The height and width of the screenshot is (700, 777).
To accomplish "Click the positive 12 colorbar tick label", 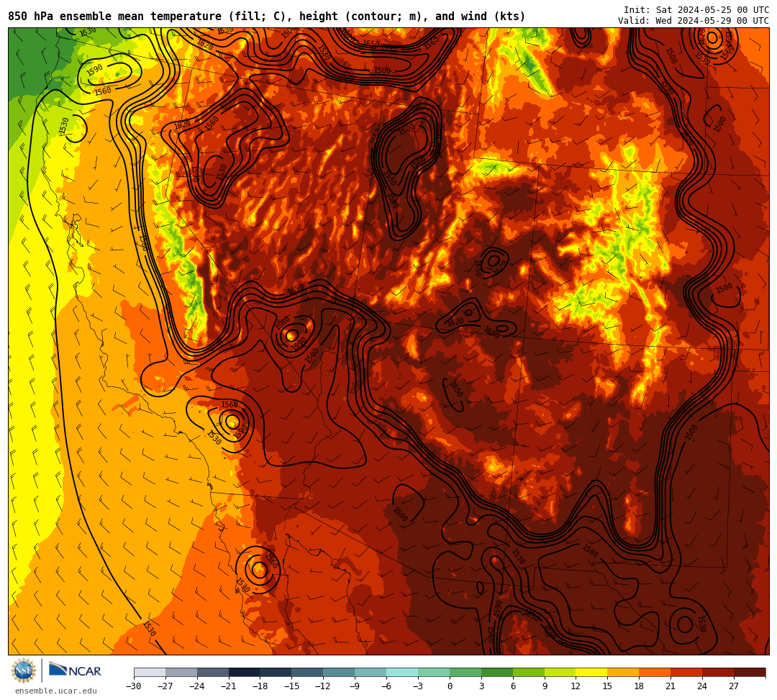I will click(576, 686).
